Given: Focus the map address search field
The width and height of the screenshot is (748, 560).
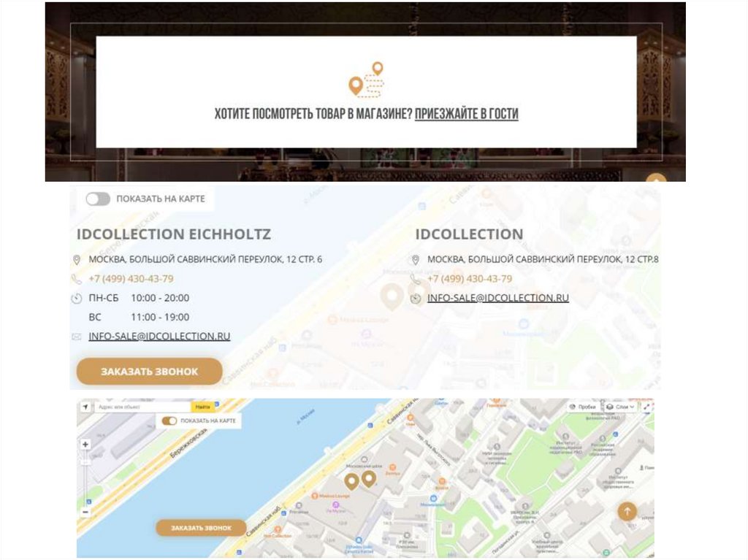Looking at the screenshot, I should (142, 407).
